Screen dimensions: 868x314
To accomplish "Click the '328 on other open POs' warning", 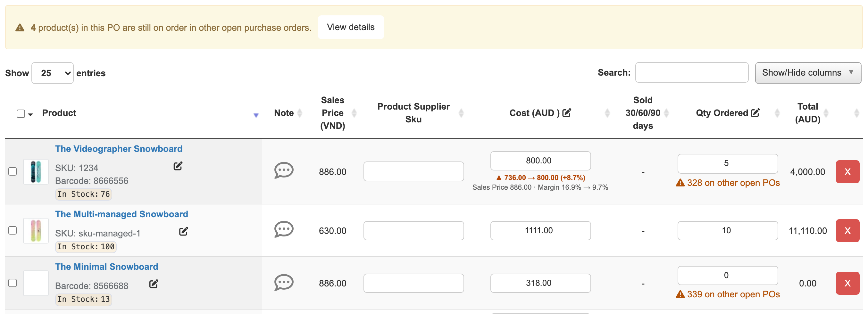I will [x=728, y=183].
